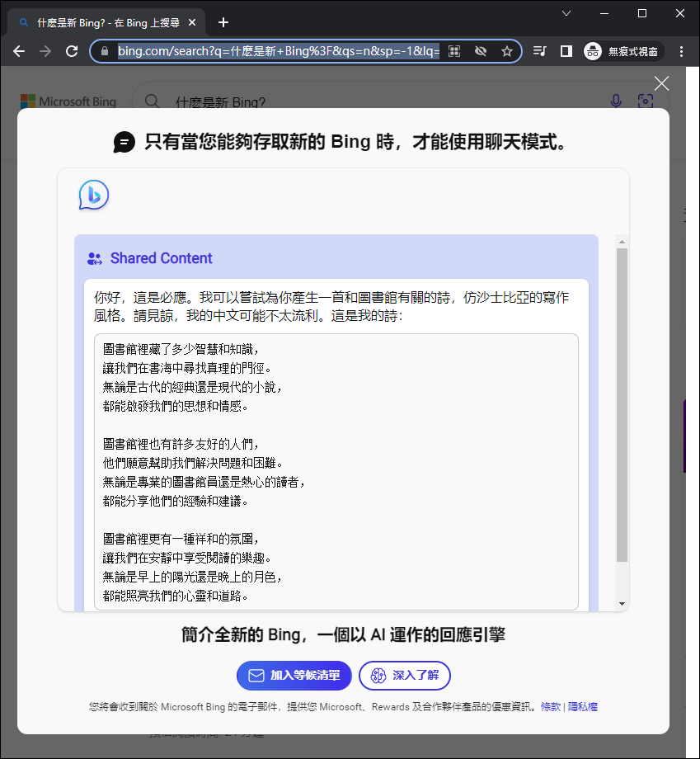Maximize the Chrome window
The image size is (700, 759).
click(x=642, y=13)
